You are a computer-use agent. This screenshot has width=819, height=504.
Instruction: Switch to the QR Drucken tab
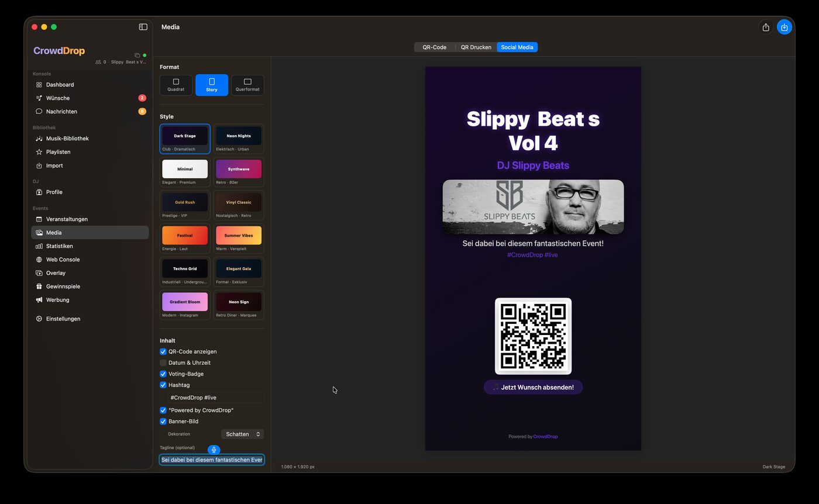pos(476,47)
